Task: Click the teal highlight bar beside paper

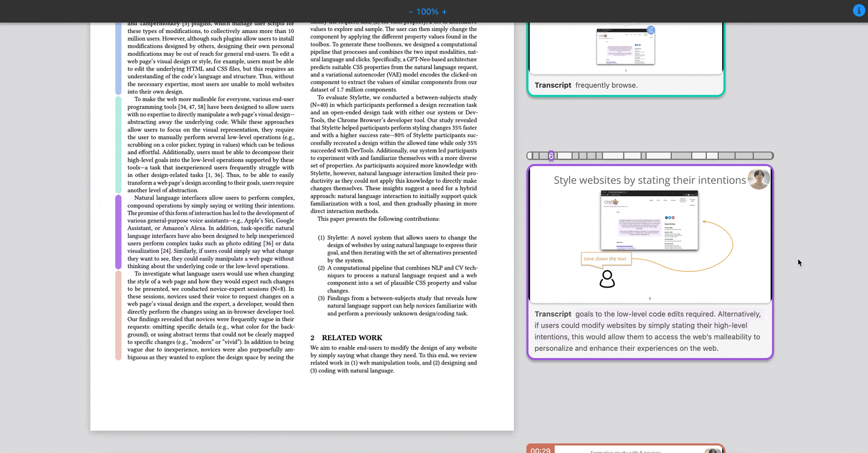Action: pos(118,145)
